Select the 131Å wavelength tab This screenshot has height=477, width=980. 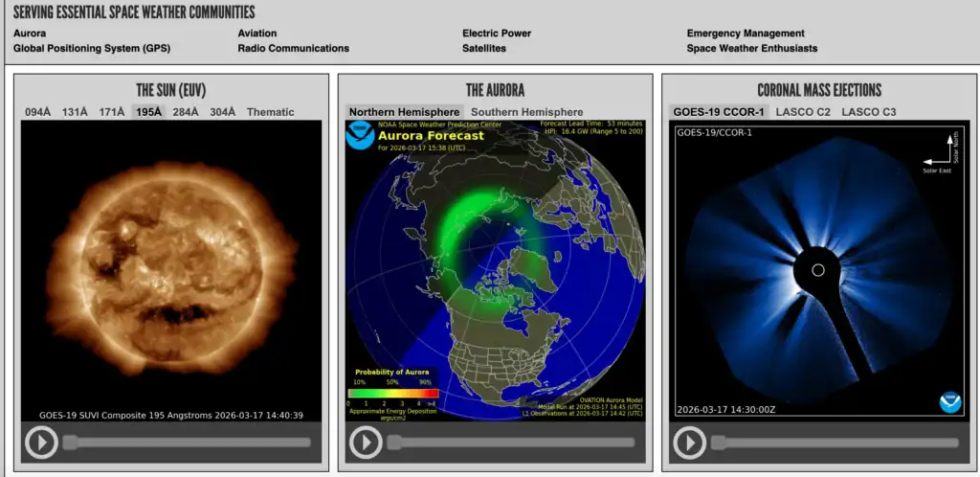point(75,112)
